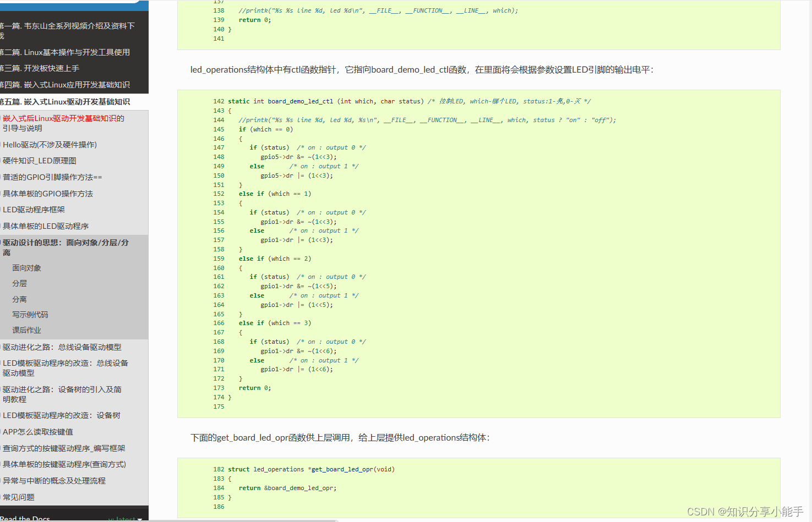Jump to the 分离 subsection
The height and width of the screenshot is (522, 812).
coord(20,299)
